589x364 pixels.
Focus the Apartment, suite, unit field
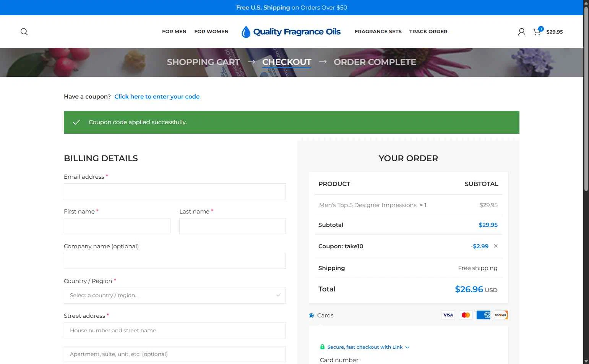coord(175,354)
